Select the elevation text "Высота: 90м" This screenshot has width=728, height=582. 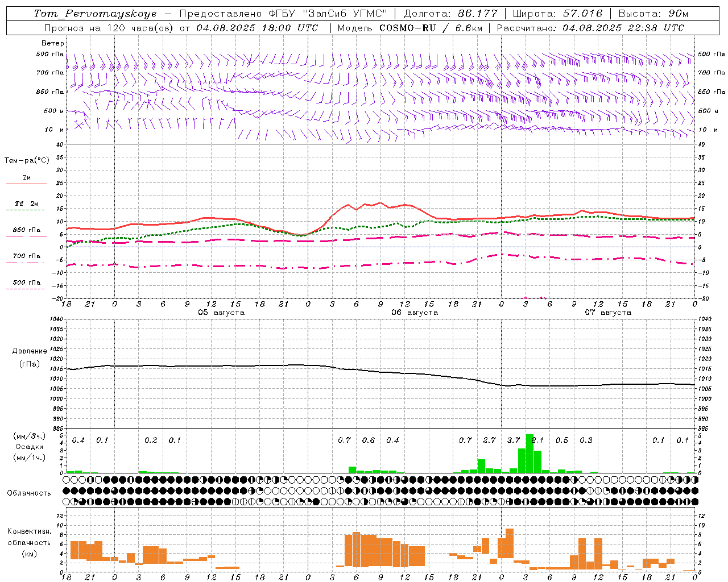[653, 14]
